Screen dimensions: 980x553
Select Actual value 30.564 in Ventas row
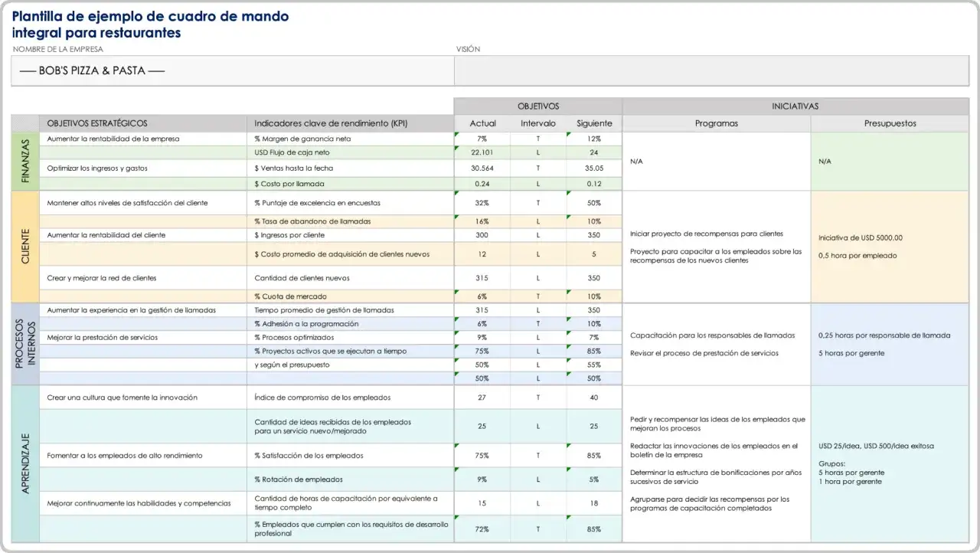pyautogui.click(x=482, y=168)
